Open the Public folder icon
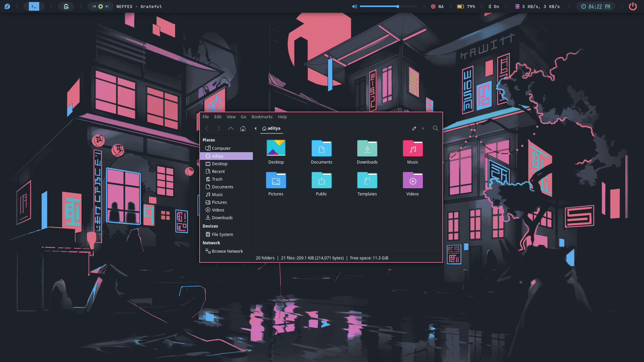Image resolution: width=644 pixels, height=362 pixels. [x=322, y=180]
